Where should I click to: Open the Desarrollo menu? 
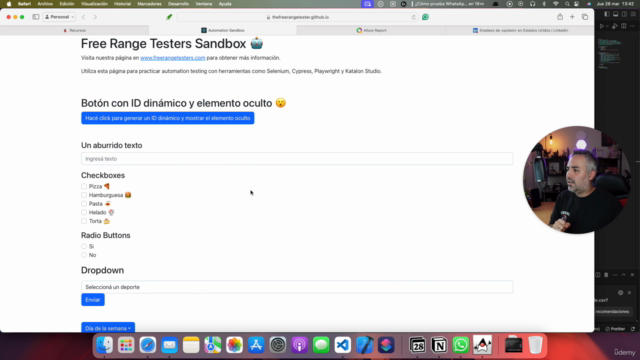pyautogui.click(x=178, y=4)
